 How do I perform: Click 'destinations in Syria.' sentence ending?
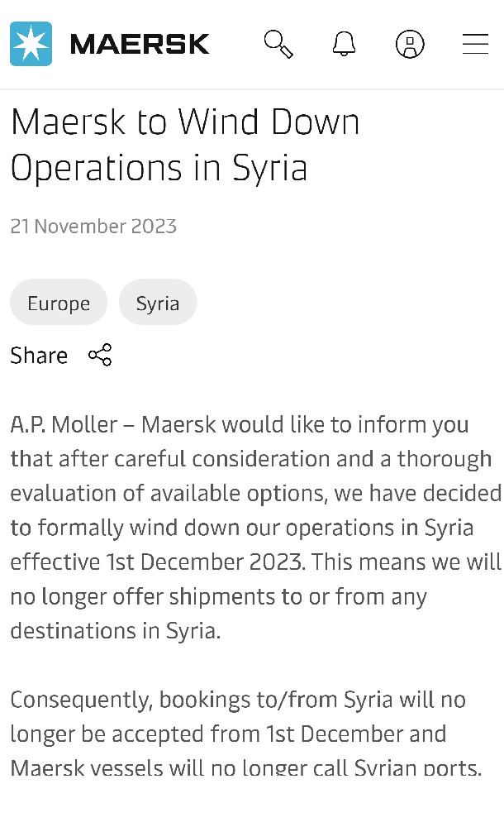click(115, 629)
